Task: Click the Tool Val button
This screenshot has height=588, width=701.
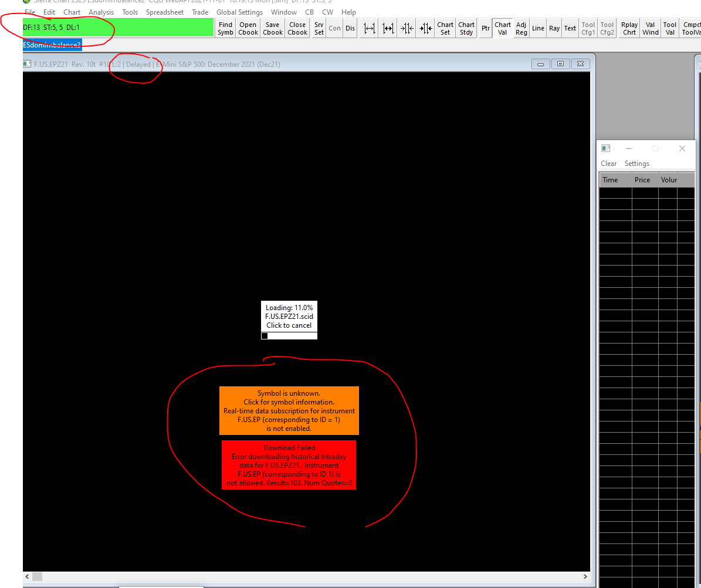Action: (x=669, y=28)
